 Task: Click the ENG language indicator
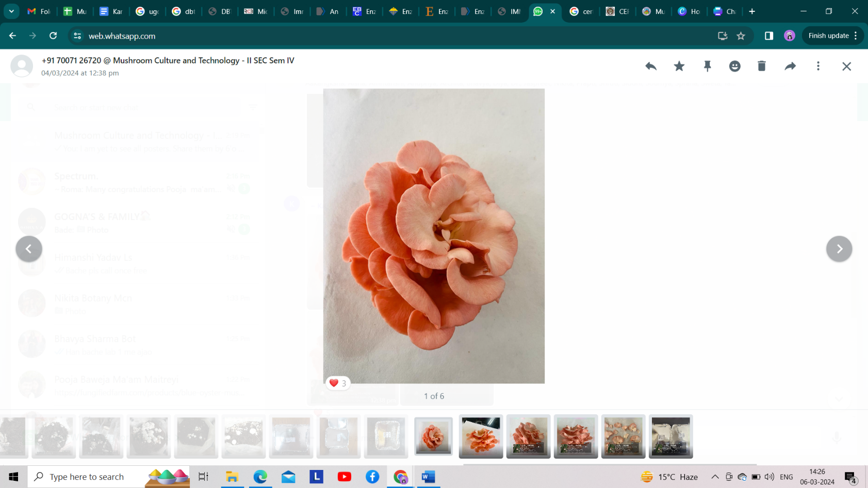787,477
